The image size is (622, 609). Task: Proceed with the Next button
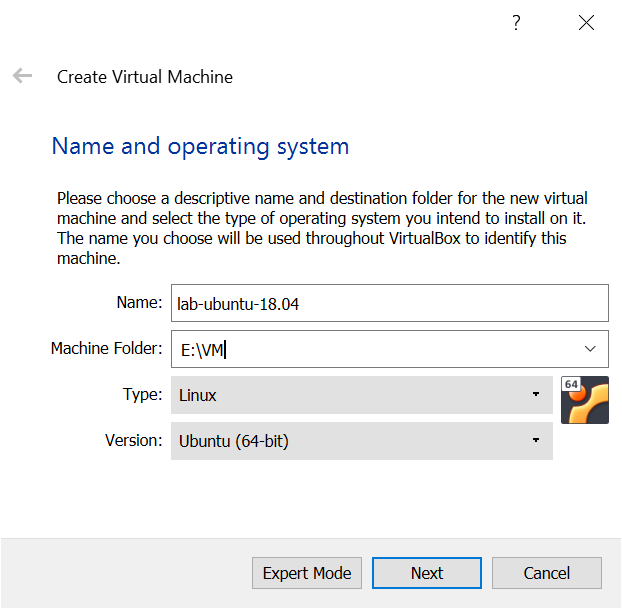[427, 573]
